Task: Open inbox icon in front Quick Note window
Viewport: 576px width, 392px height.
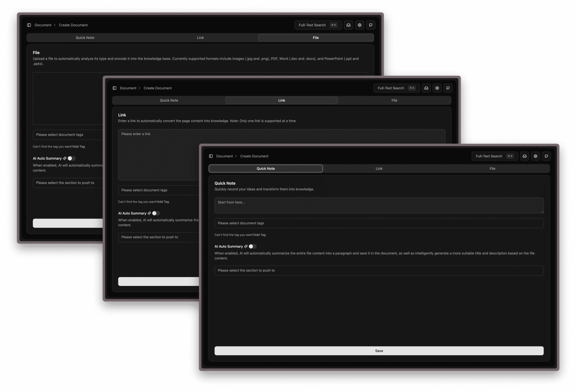Action: [x=524, y=156]
